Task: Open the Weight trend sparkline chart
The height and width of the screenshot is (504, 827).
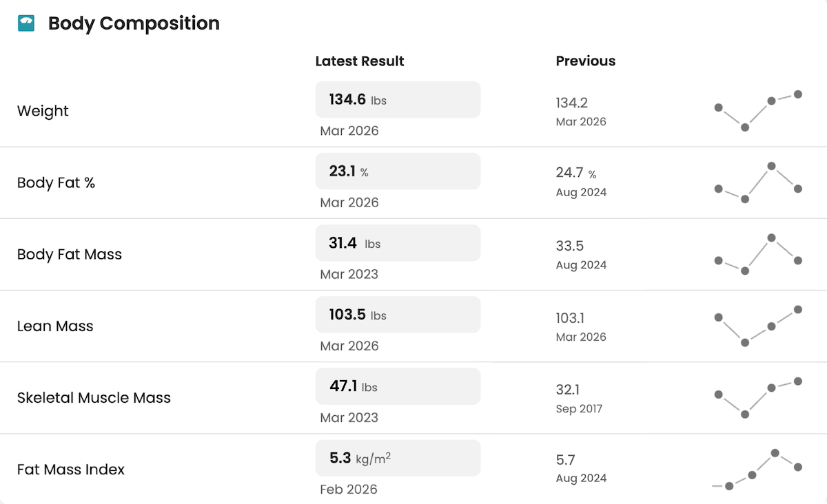Action: [x=758, y=110]
